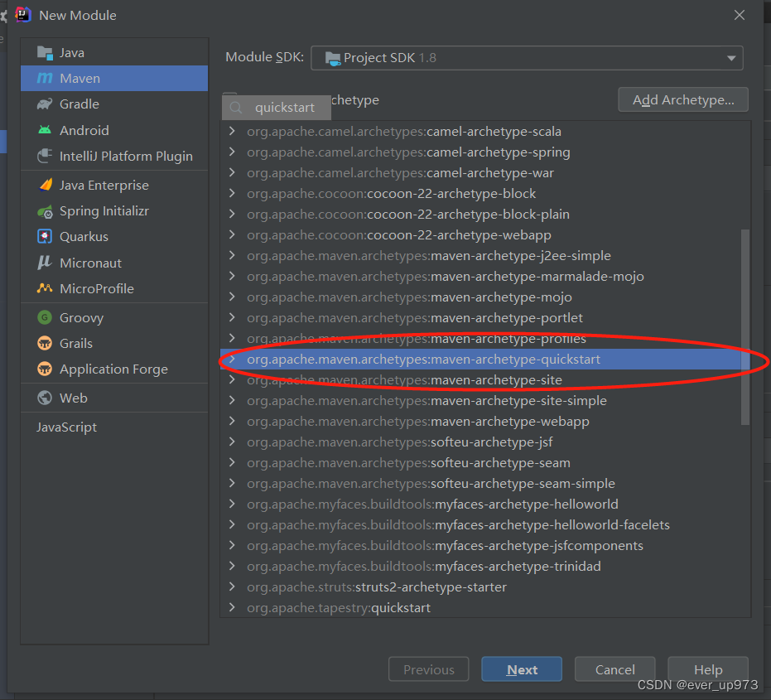Click the Grails icon
Image resolution: width=771 pixels, height=700 pixels.
tap(45, 343)
